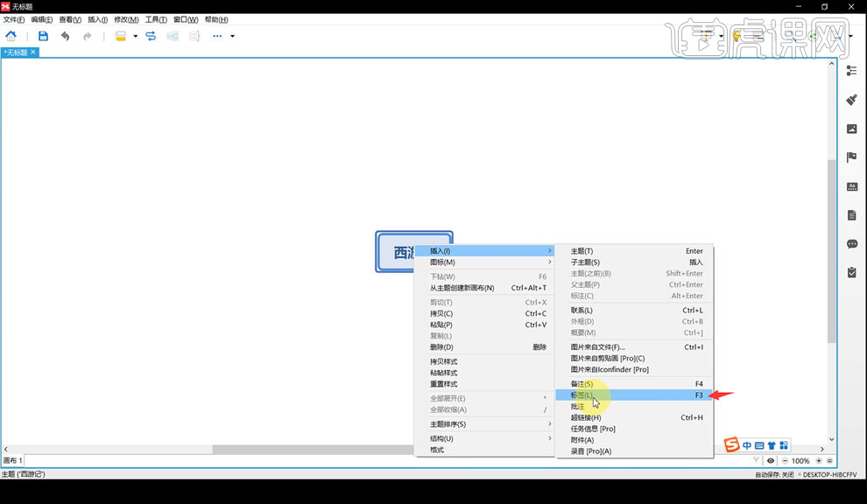
Task: Click the Save icon in the toolbar
Action: tap(43, 36)
